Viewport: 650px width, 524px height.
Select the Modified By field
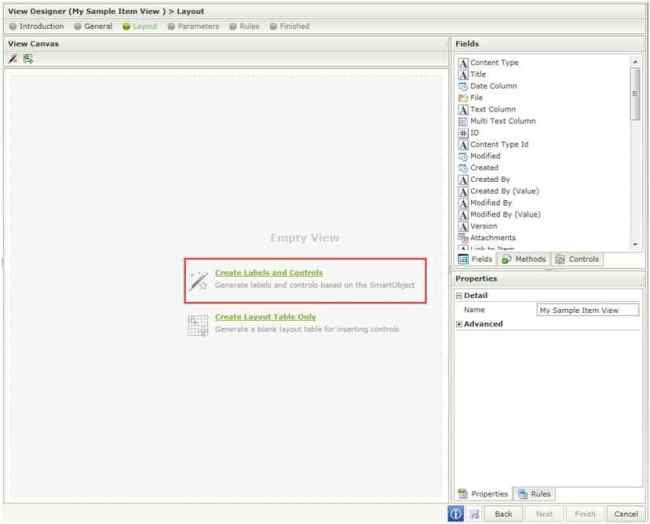(491, 203)
